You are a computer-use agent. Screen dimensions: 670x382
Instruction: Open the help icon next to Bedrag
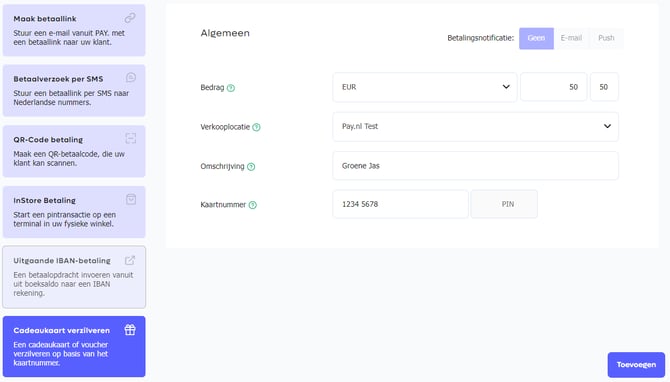coord(231,88)
